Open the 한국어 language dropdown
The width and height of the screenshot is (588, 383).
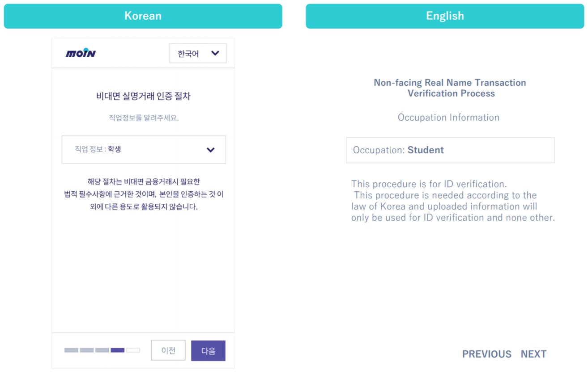[198, 53]
